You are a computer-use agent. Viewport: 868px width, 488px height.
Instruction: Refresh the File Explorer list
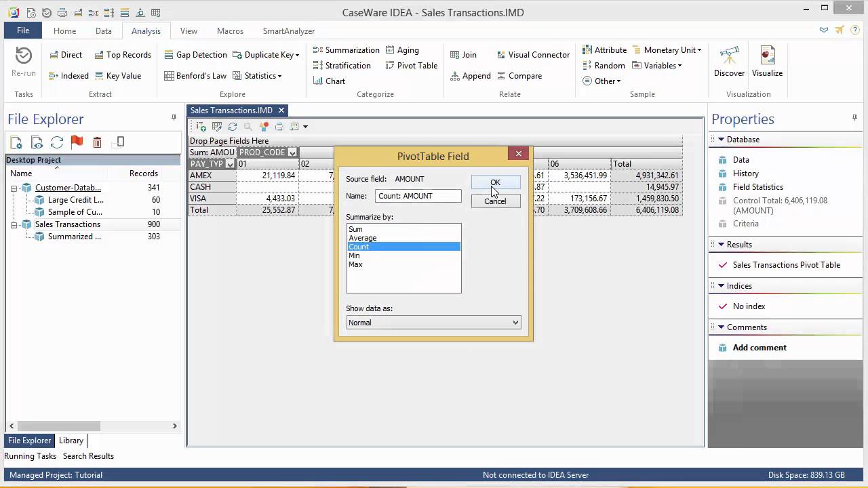coord(57,142)
